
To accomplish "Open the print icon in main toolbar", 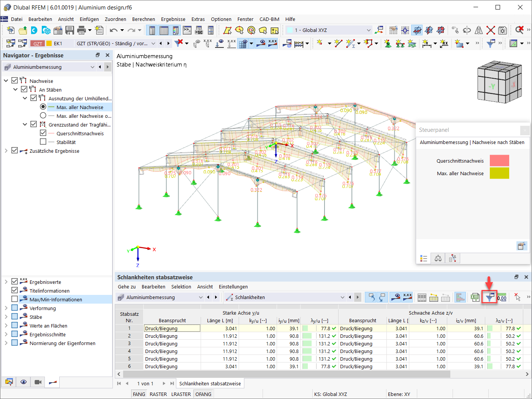I will pyautogui.click(x=81, y=30).
